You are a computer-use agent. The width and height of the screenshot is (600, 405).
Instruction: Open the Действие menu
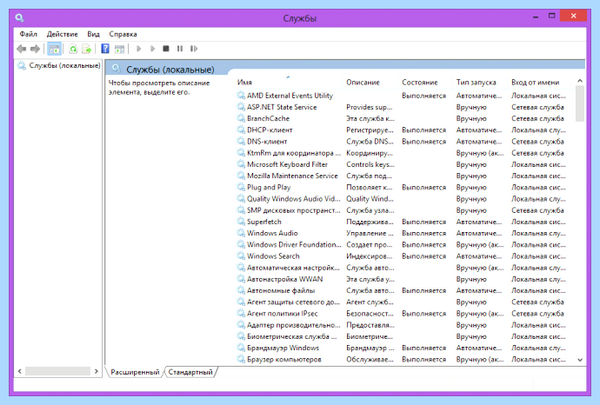tap(62, 34)
